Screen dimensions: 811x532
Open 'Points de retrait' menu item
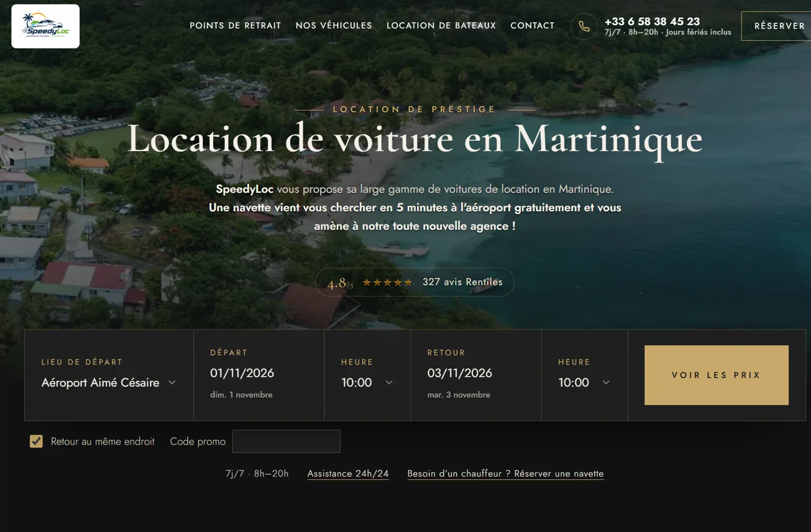click(235, 25)
